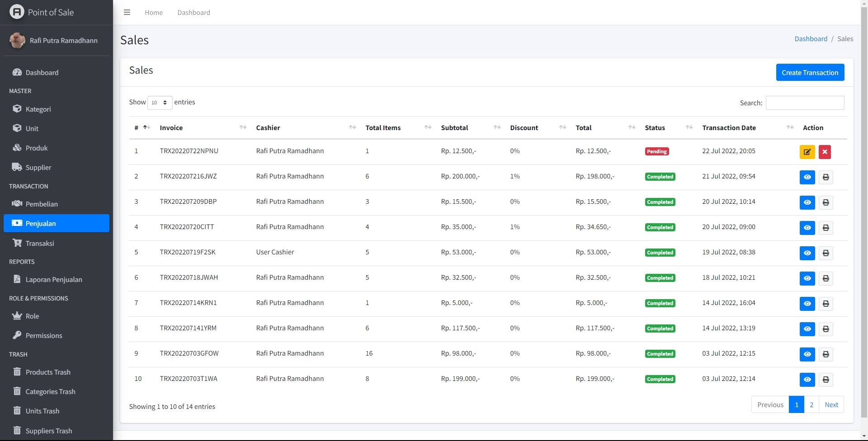Viewport: 868px width, 441px height.
Task: Open Categories Trash
Action: click(x=57, y=391)
